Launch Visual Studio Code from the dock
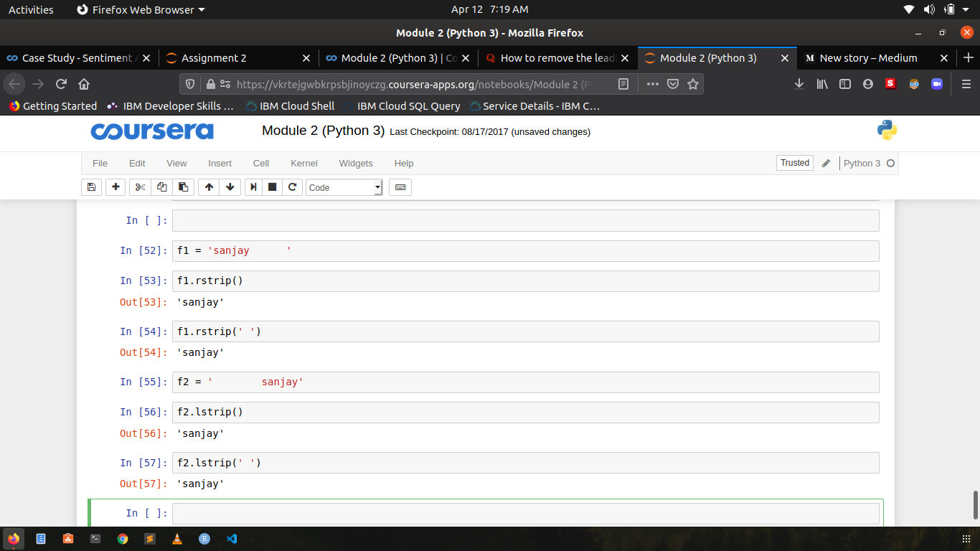The image size is (980, 551). coord(232,538)
